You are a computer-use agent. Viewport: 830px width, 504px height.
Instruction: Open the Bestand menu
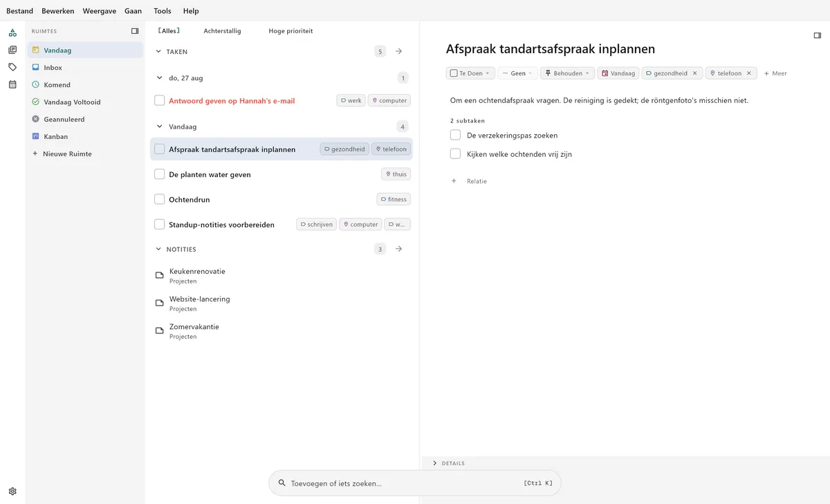pos(19,11)
